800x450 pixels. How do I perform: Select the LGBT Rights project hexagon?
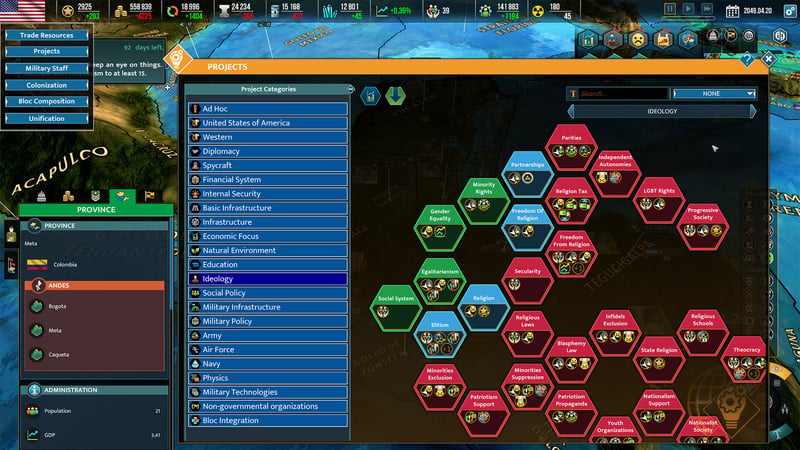[x=659, y=201]
